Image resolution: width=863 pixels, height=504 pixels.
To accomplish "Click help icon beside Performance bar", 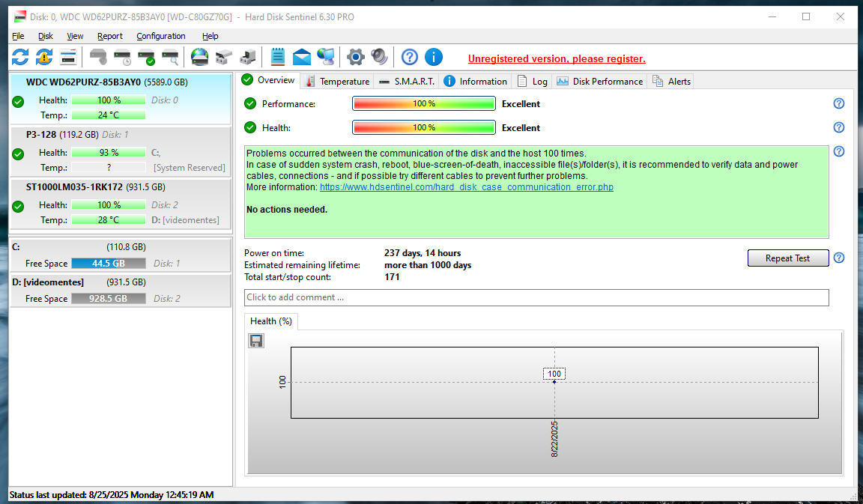I will tap(839, 103).
